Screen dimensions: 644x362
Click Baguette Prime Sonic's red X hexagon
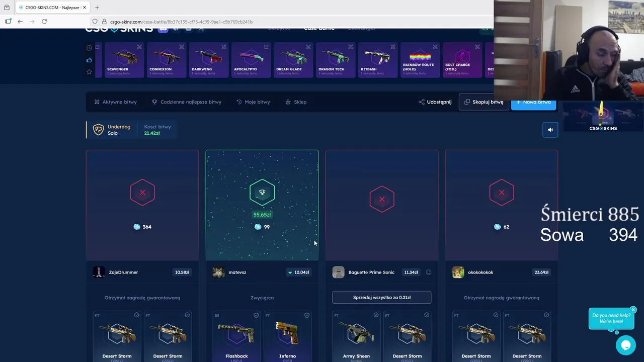coord(382,199)
